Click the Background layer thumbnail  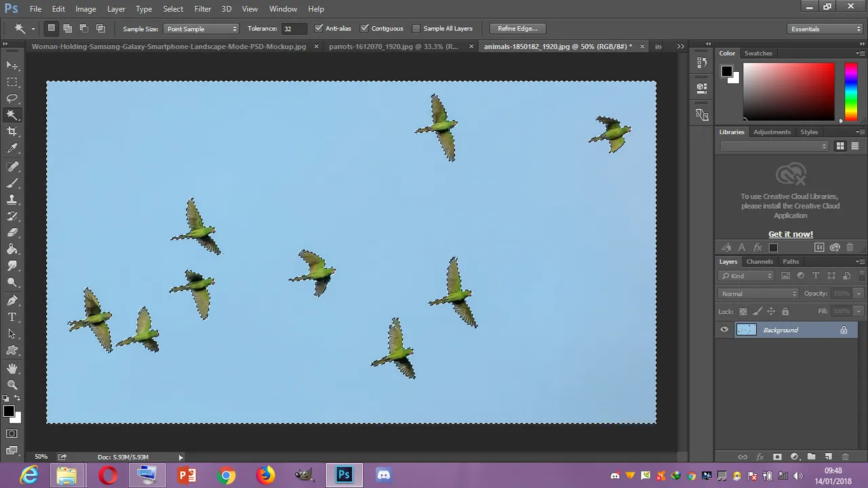click(746, 330)
